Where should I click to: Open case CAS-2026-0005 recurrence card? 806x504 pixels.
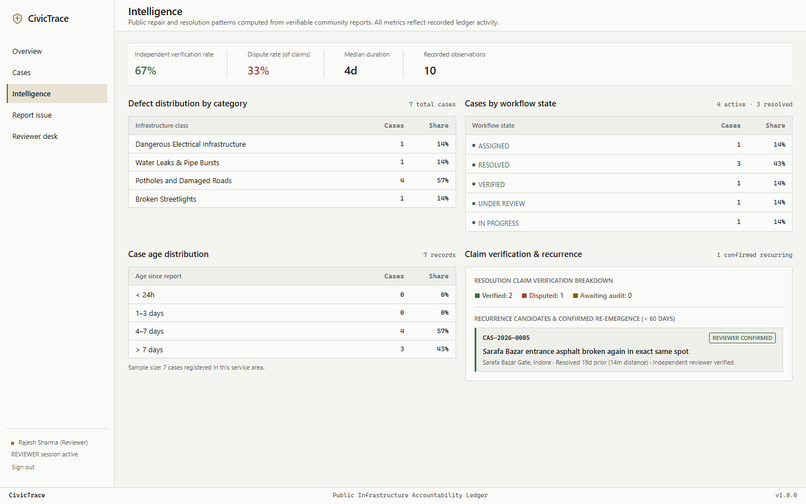tap(629, 350)
